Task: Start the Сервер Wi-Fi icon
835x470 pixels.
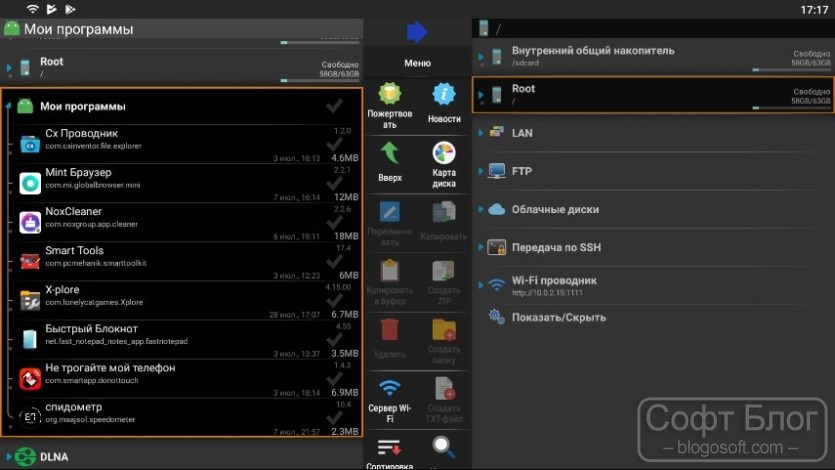Action: 390,389
